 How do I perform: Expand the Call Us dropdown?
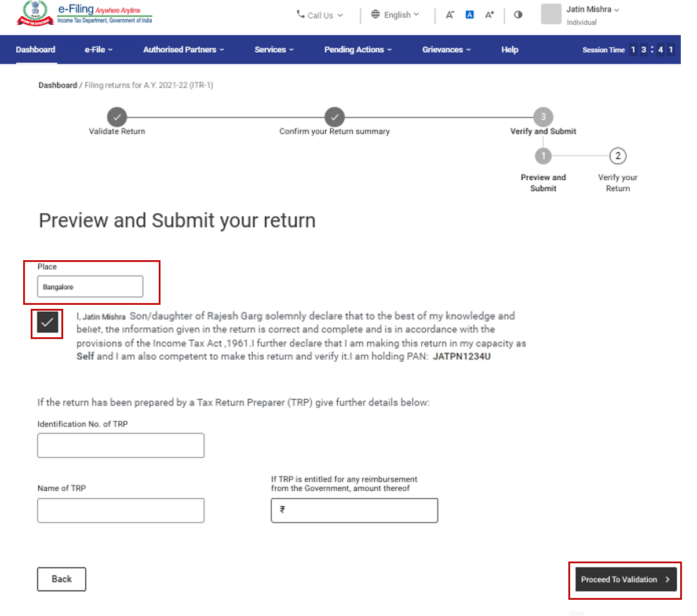tap(320, 14)
